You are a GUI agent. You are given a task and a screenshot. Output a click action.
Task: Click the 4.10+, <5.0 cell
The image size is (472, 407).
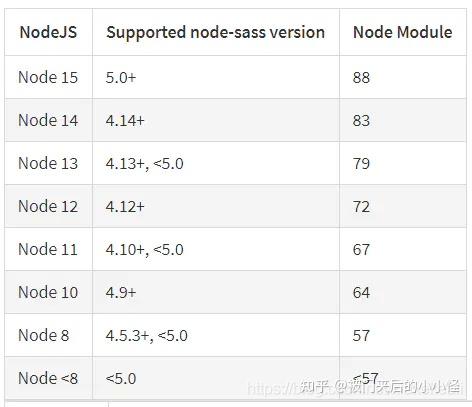pyautogui.click(x=145, y=250)
